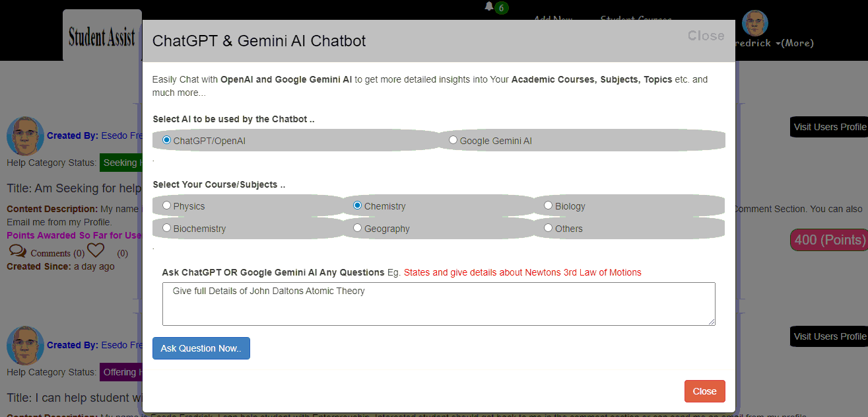This screenshot has width=868, height=417.
Task: Click the 'Points Awarded So Far' text
Action: coord(75,235)
